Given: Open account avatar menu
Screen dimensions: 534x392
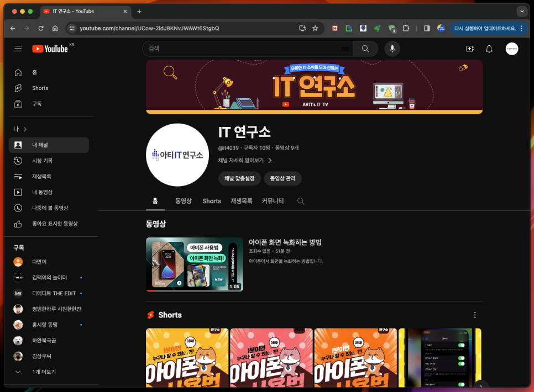Looking at the screenshot, I should [512, 49].
